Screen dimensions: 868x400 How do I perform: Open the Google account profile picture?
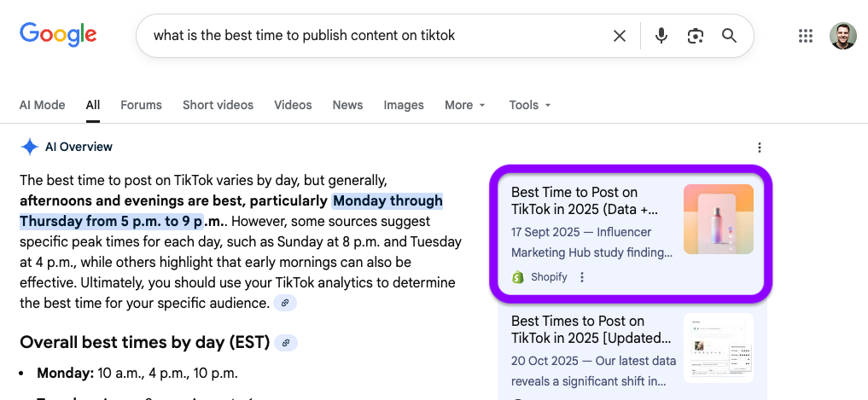(x=842, y=36)
